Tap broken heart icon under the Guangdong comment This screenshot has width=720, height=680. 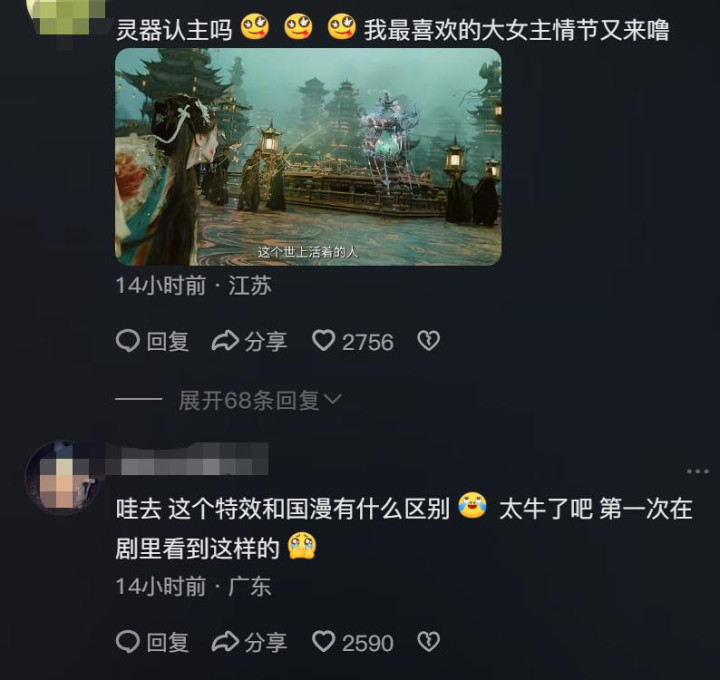tap(428, 641)
